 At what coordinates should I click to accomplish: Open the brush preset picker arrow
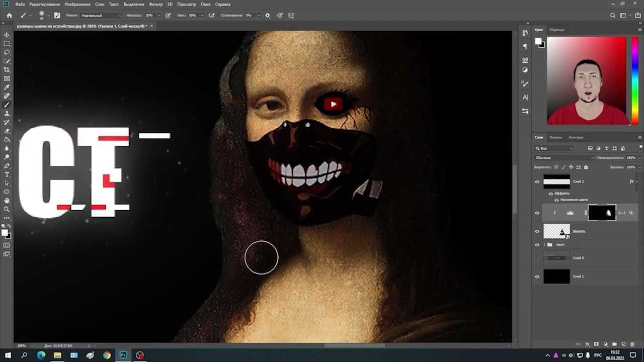coord(48,16)
